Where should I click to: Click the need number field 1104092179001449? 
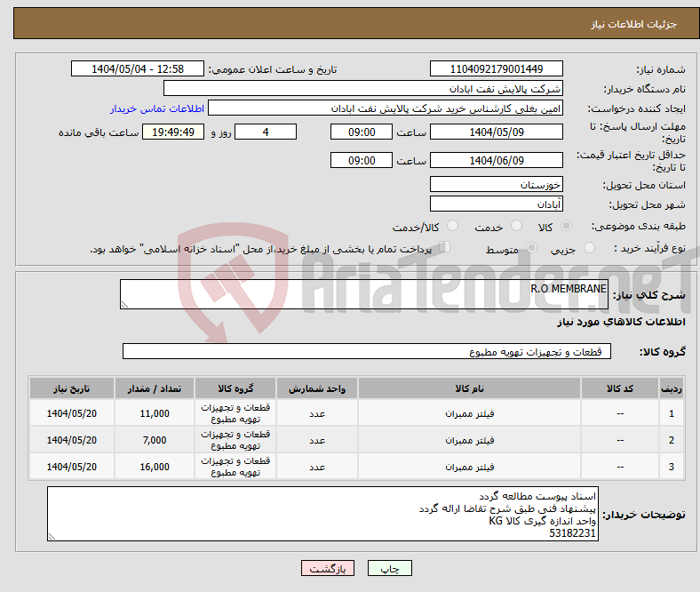tap(496, 68)
